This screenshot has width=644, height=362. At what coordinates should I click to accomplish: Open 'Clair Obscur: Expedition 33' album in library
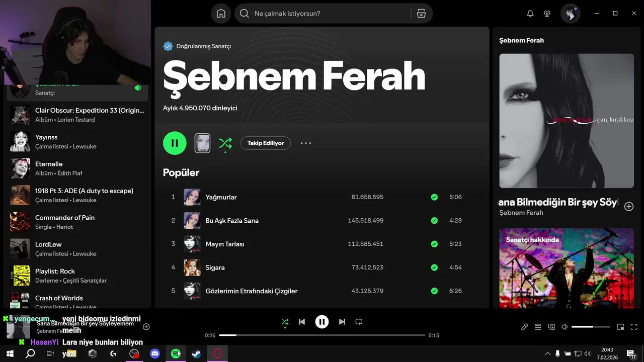pos(77,115)
